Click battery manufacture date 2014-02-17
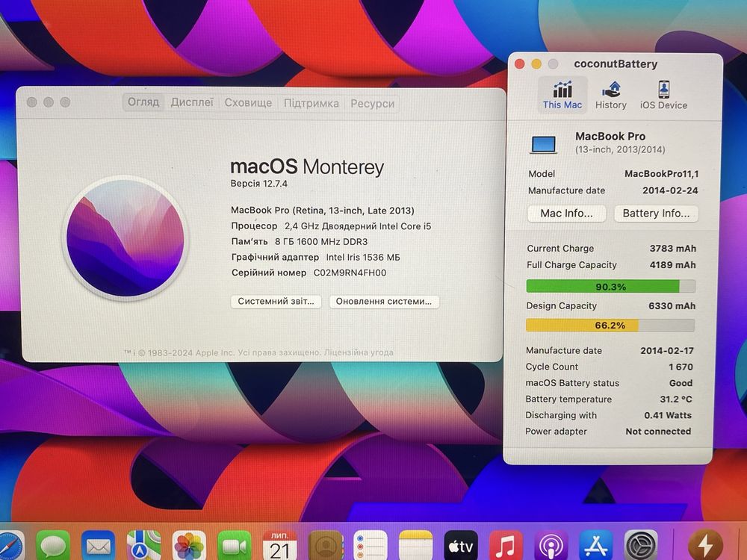747x560 pixels. tap(667, 351)
